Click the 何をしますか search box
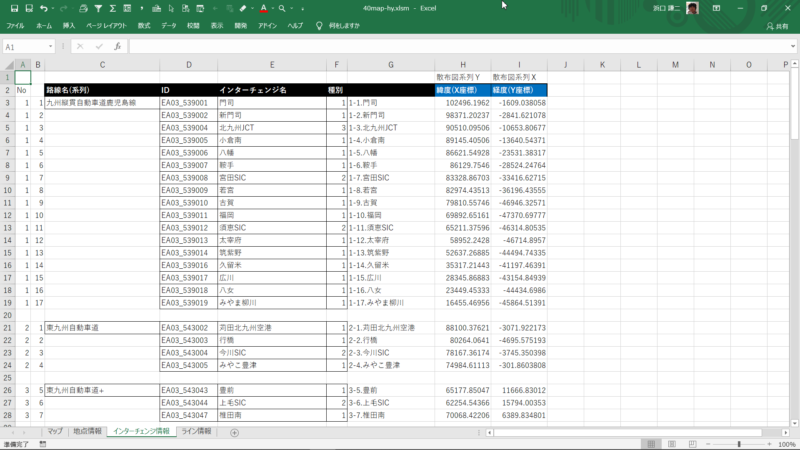 (344, 26)
